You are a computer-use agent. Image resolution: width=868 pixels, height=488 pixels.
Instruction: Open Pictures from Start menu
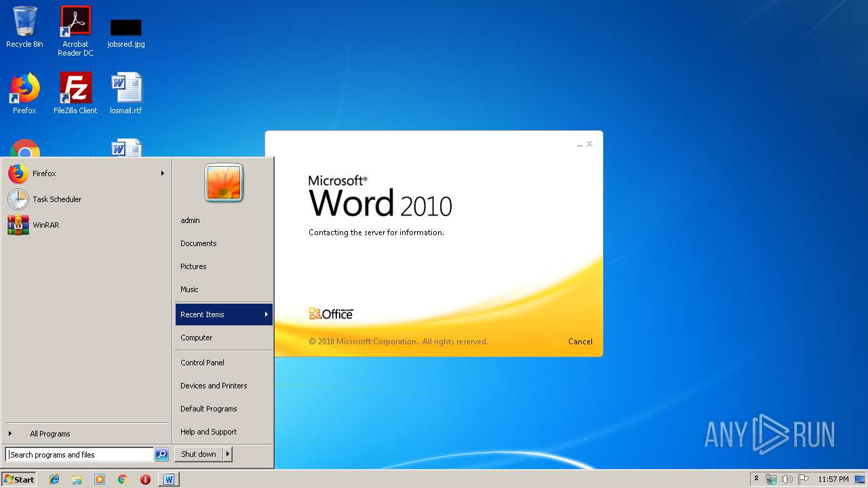coord(224,266)
